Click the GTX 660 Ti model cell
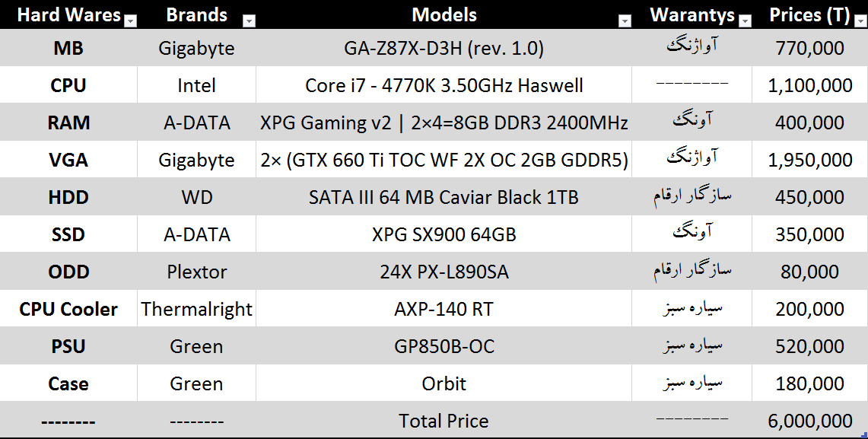The width and height of the screenshot is (868, 439). coord(444,161)
